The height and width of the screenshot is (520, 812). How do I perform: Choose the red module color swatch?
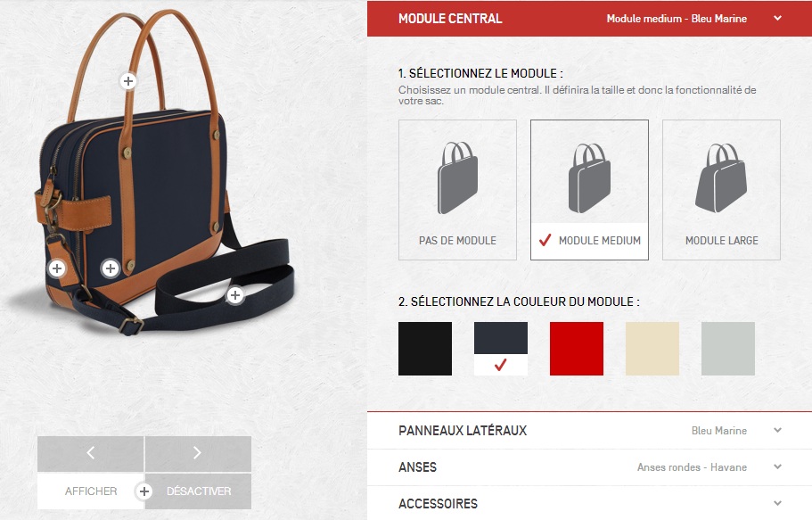click(577, 349)
